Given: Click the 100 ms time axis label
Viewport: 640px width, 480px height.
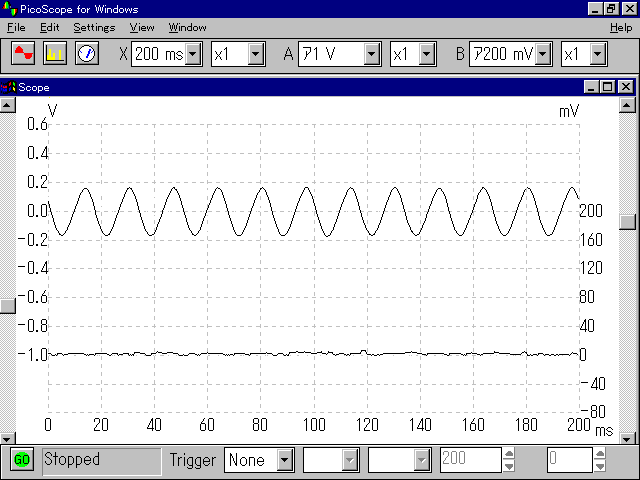Looking at the screenshot, I should coord(314,425).
